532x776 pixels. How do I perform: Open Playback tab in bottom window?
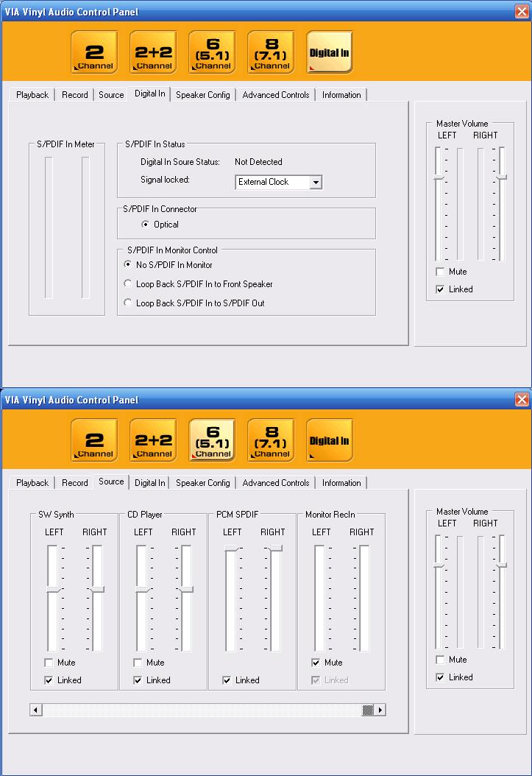coord(32,482)
